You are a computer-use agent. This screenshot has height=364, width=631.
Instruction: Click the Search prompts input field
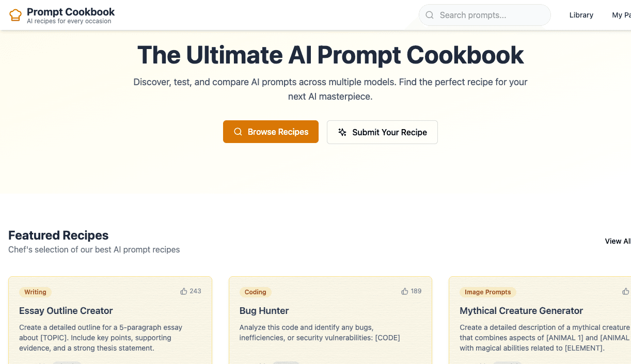pyautogui.click(x=484, y=15)
